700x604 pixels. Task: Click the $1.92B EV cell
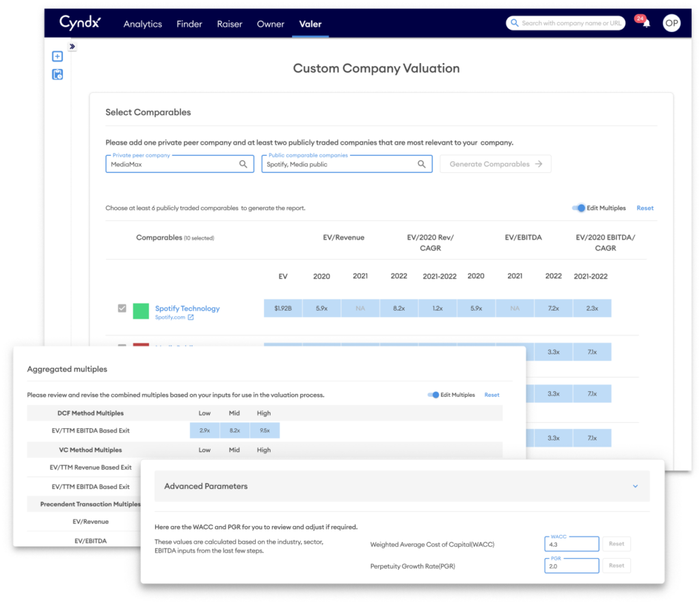click(283, 308)
